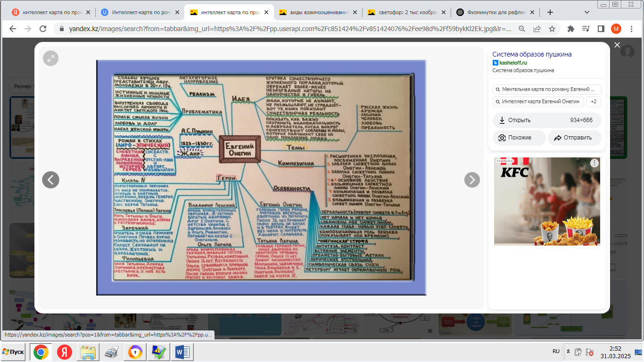Click the Похожие similar images button
The height and width of the screenshot is (362, 644).
tap(519, 138)
